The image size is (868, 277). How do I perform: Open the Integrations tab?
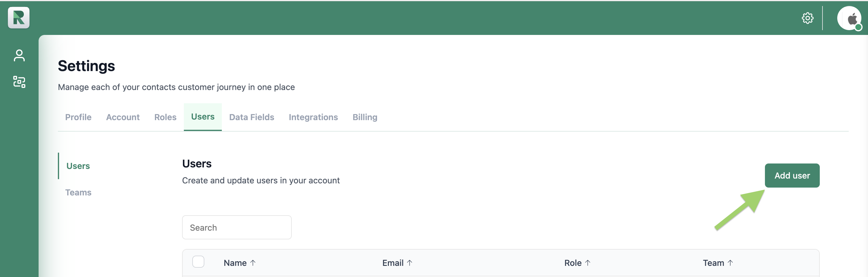click(x=313, y=117)
